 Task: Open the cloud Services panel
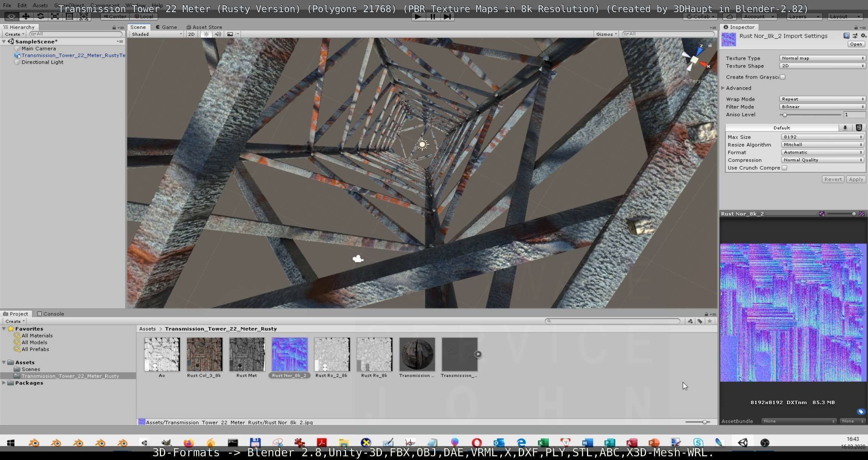point(729,17)
